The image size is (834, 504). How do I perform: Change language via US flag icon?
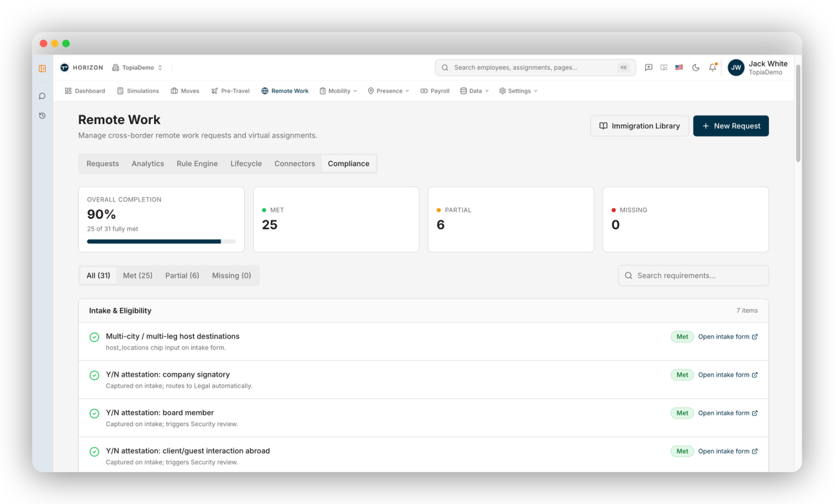pos(679,67)
